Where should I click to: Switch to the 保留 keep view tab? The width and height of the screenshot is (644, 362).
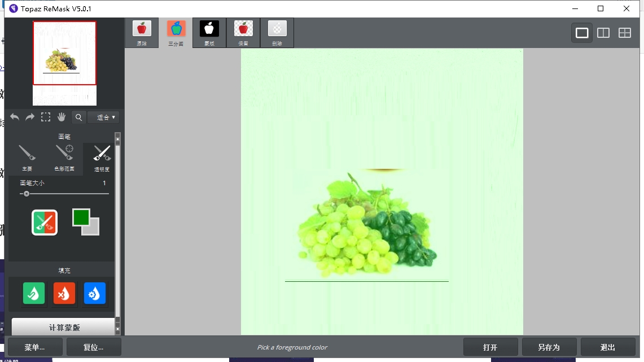(243, 33)
